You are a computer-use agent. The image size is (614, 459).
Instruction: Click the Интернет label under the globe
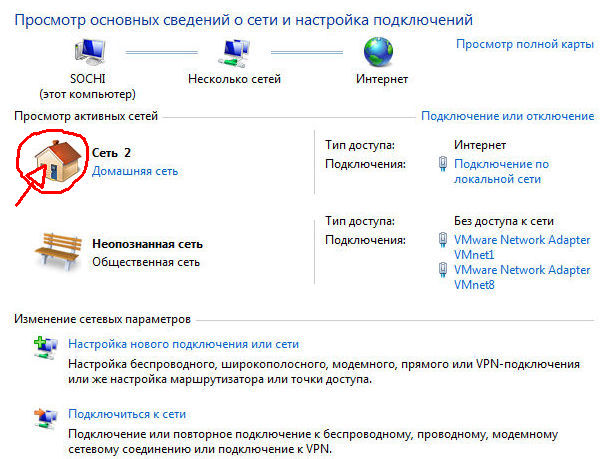coord(382,79)
